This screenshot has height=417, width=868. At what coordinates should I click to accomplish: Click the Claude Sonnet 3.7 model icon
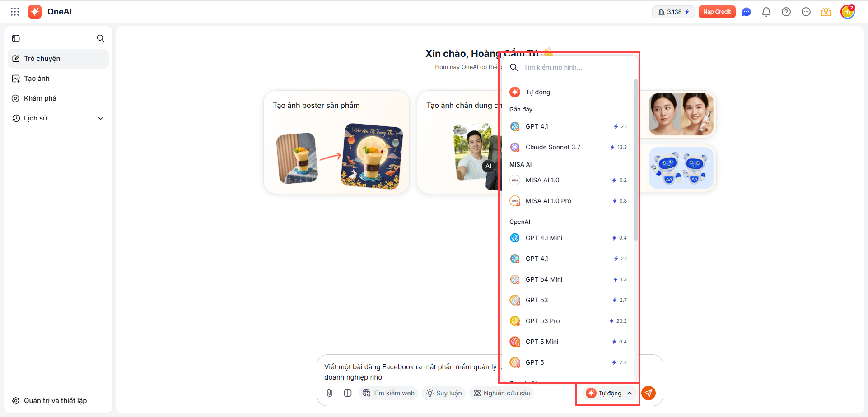pos(515,147)
